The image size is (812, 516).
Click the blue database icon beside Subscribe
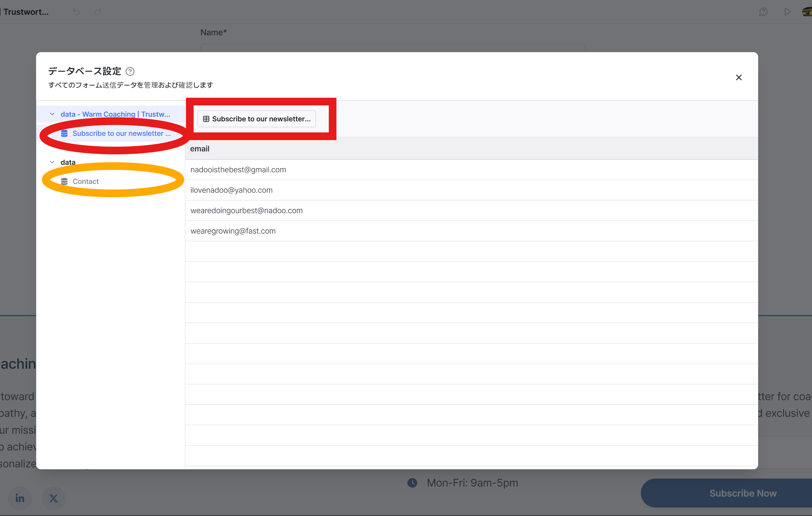[x=64, y=133]
